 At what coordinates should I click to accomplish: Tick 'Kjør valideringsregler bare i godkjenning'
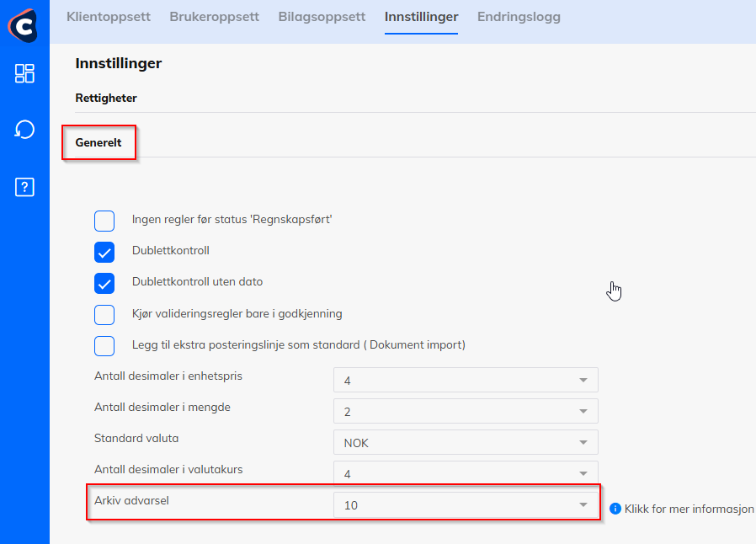click(104, 315)
